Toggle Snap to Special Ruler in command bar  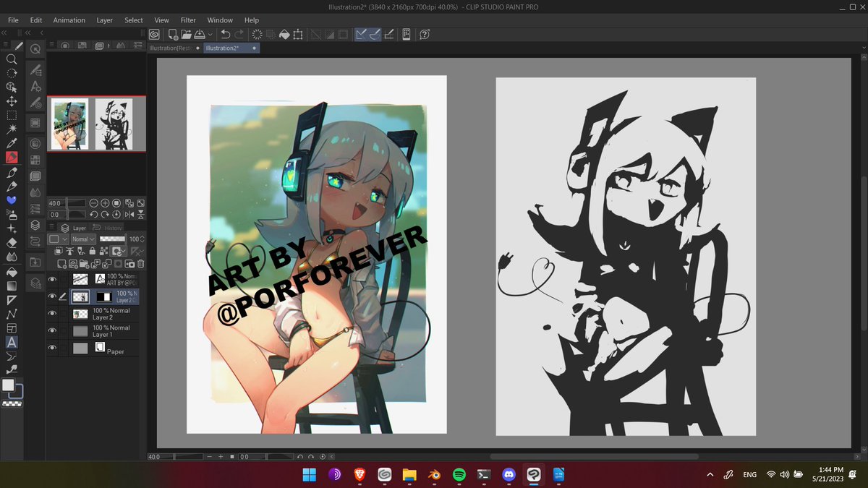pyautogui.click(x=375, y=34)
